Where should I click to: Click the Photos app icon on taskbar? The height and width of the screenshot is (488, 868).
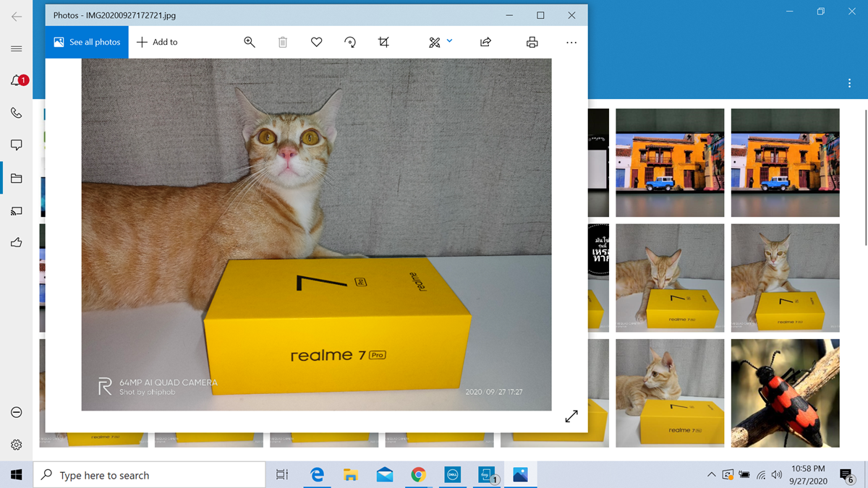pyautogui.click(x=520, y=475)
